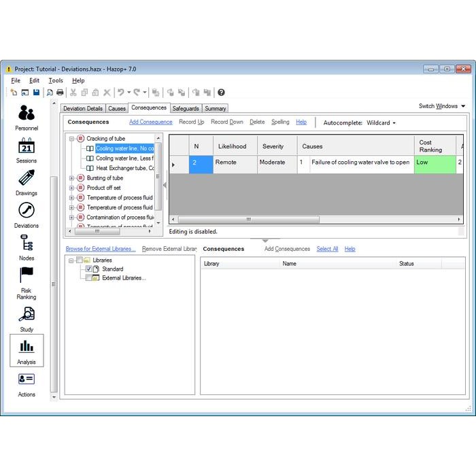Open the Redo history dropdown arrow
The image size is (476, 476).
click(x=145, y=92)
